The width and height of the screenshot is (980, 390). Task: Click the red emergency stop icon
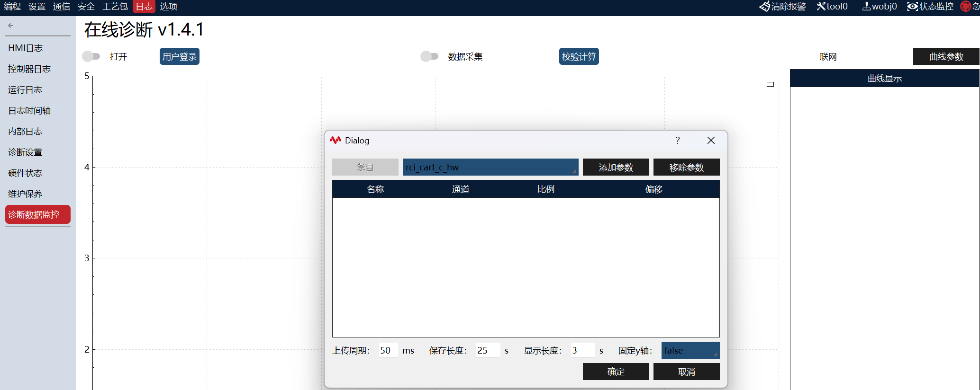(965, 6)
